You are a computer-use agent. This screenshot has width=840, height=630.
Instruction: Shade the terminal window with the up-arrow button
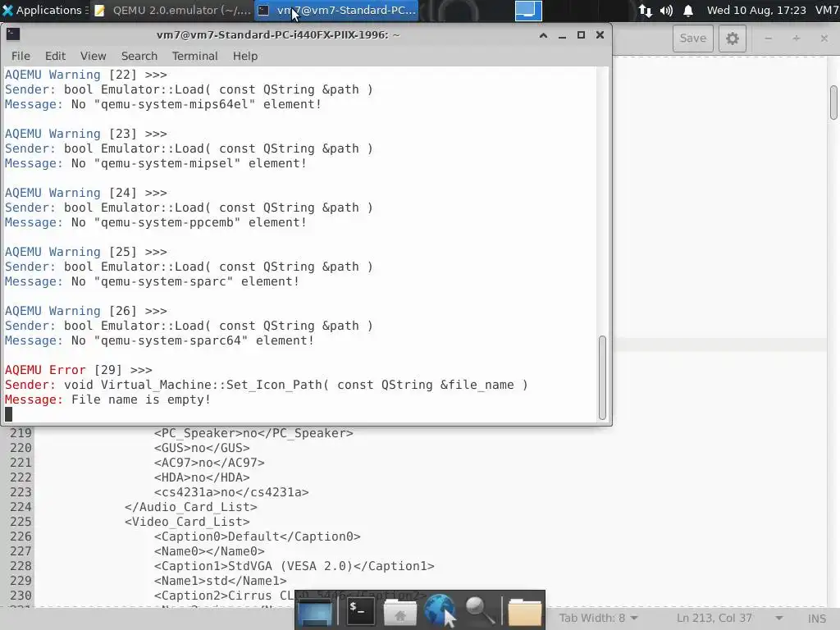coord(543,35)
